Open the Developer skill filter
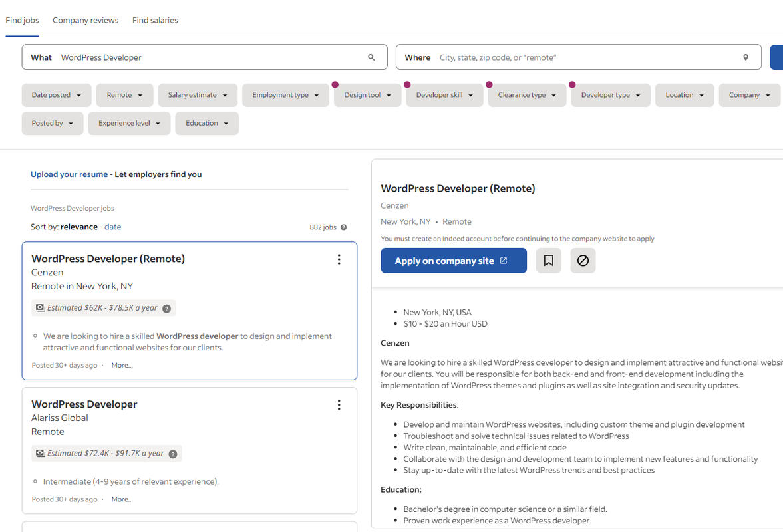Viewport: 783px width, 532px height. tap(444, 95)
